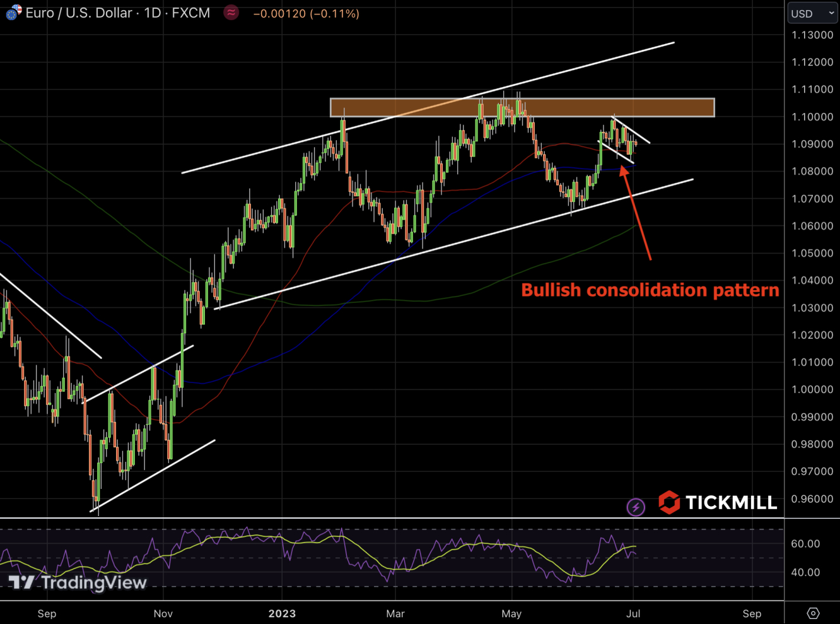Click the RSI 60.00 axis label

(805, 544)
